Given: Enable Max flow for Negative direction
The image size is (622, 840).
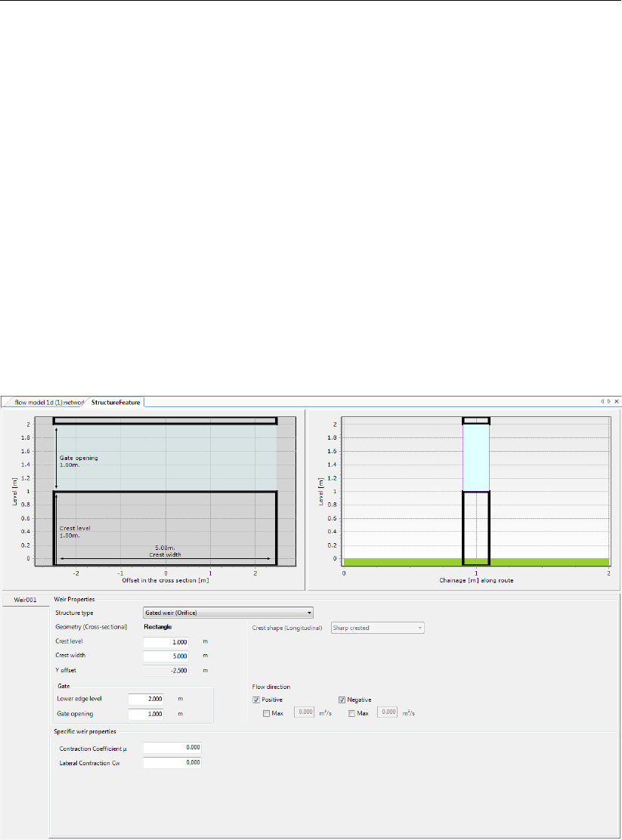Looking at the screenshot, I should [351, 714].
